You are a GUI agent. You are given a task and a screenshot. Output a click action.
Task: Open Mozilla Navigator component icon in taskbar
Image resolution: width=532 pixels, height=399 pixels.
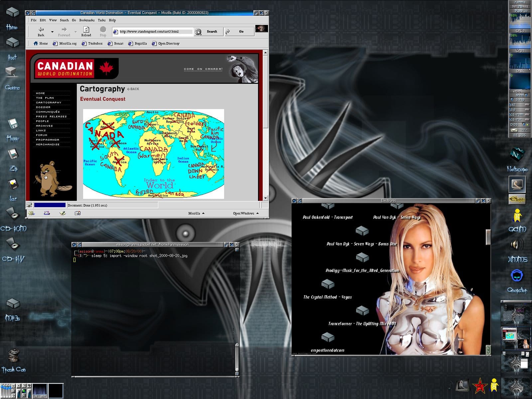31,213
